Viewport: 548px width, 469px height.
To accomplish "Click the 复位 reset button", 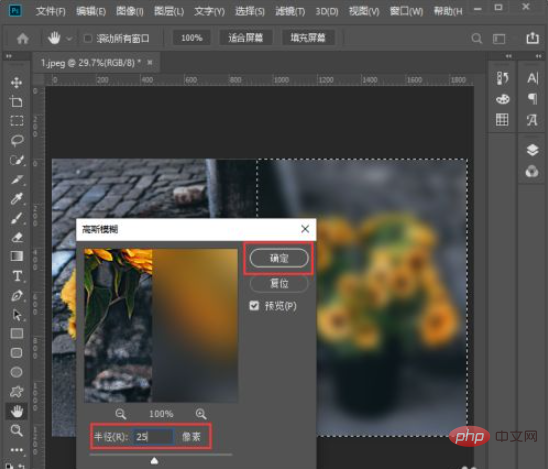I will point(279,283).
